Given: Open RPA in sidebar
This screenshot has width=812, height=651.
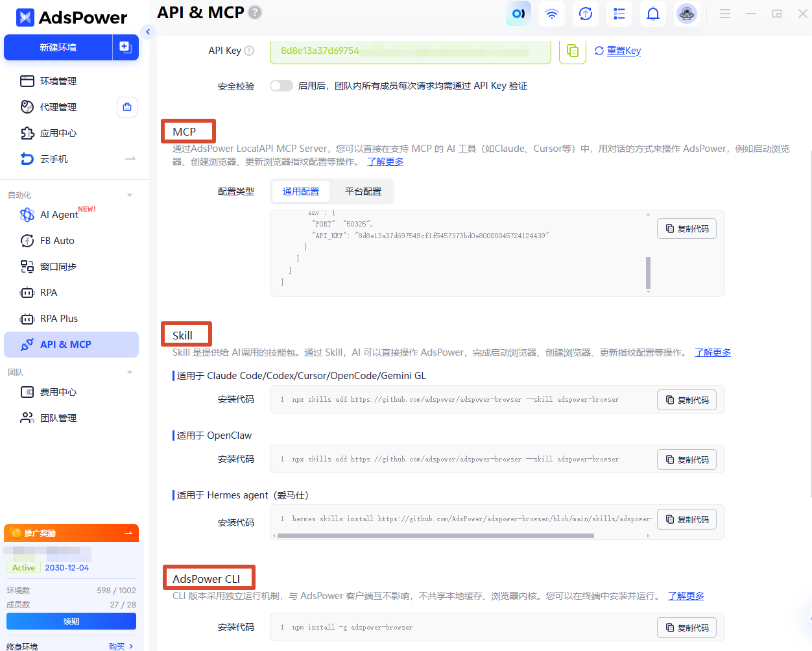Looking at the screenshot, I should [49, 293].
